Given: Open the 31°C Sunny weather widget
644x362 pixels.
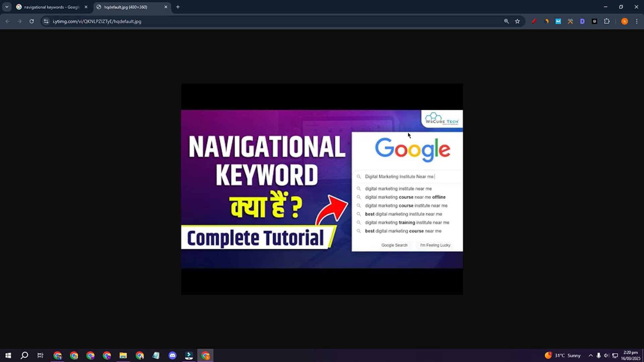Looking at the screenshot, I should (x=563, y=356).
